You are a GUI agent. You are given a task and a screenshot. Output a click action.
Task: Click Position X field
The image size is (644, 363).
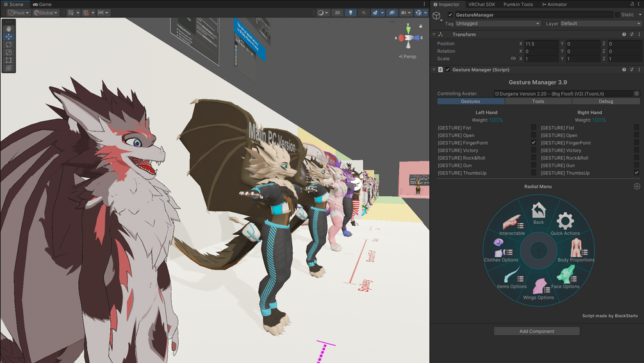541,44
